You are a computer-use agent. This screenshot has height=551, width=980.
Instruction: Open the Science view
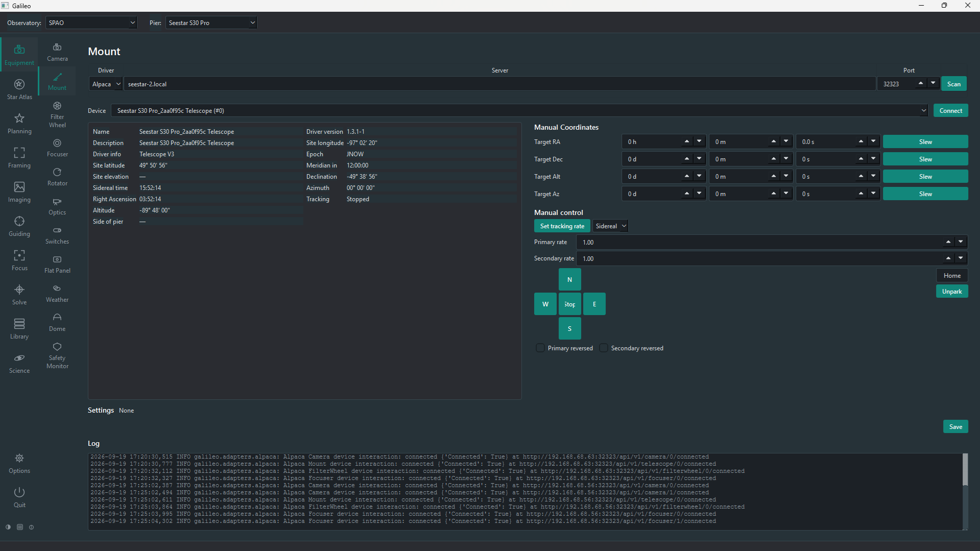pos(19,363)
